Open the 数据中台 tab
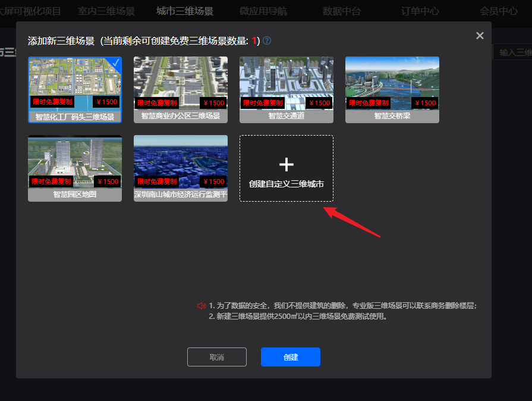Image resolution: width=532 pixels, height=401 pixels. point(342,11)
